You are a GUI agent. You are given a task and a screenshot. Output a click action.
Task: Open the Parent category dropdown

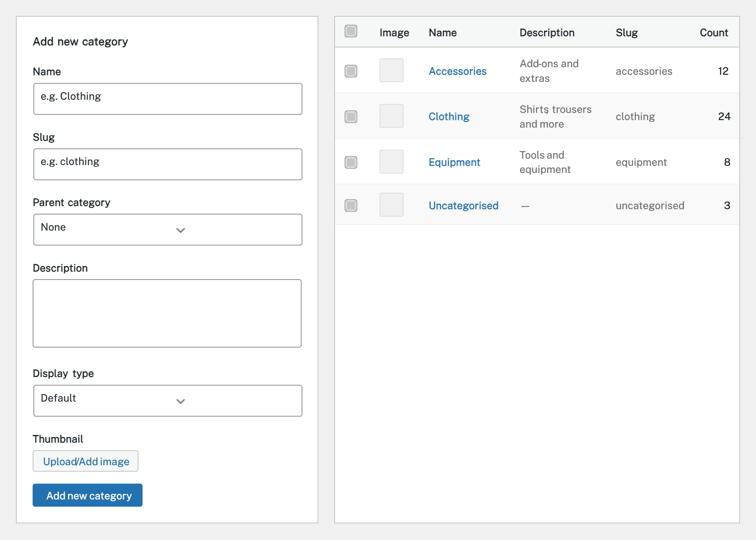(x=168, y=229)
